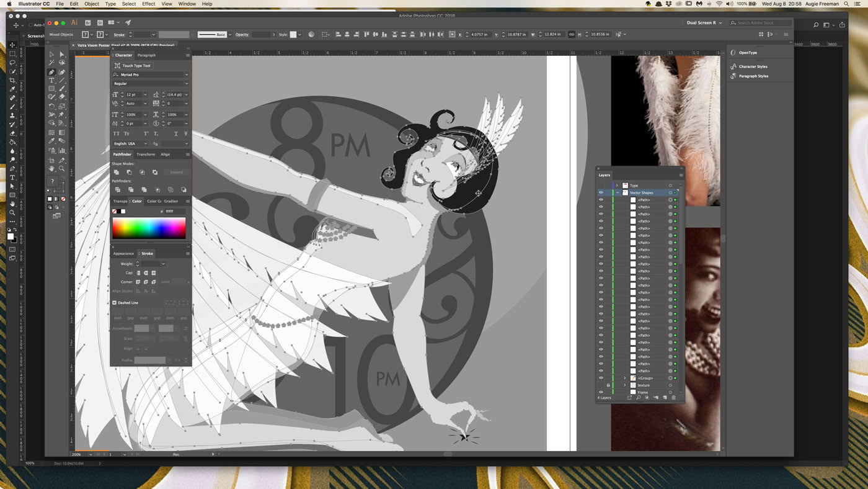Click the Minus Front shape mode icon

(x=129, y=172)
